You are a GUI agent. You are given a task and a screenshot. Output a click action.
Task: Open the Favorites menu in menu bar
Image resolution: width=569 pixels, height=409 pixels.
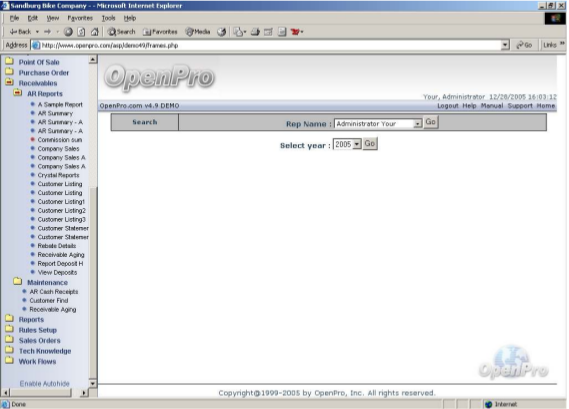(80, 18)
